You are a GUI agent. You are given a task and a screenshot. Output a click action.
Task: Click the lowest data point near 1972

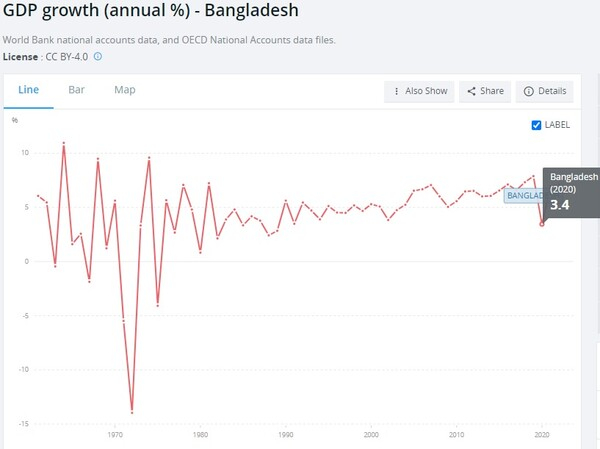[x=132, y=412]
